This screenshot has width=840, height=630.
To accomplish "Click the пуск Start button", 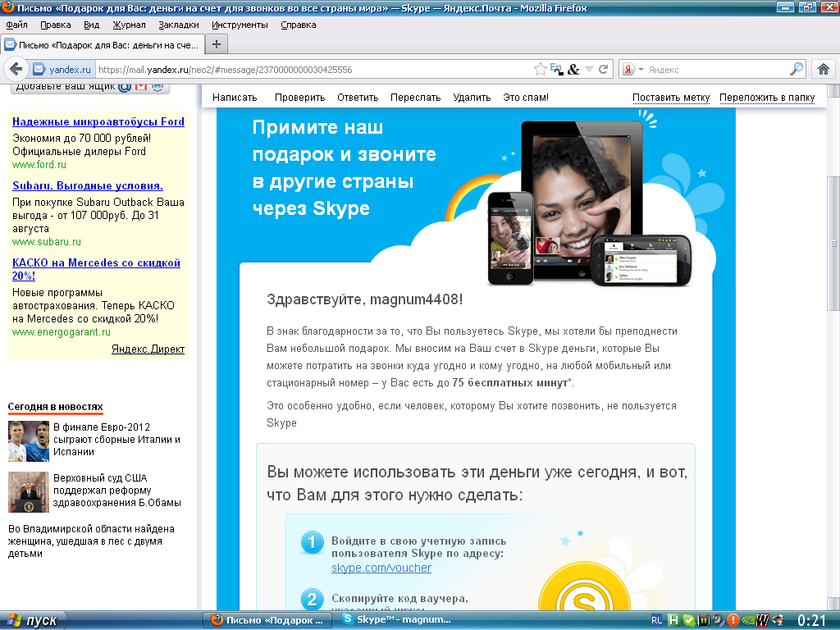I will [x=32, y=620].
